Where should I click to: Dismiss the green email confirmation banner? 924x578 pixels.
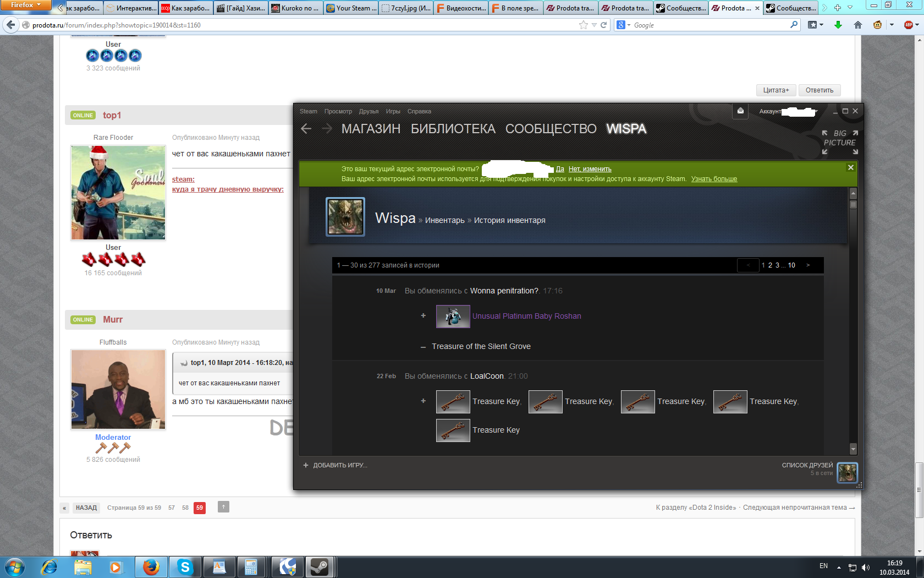[850, 167]
